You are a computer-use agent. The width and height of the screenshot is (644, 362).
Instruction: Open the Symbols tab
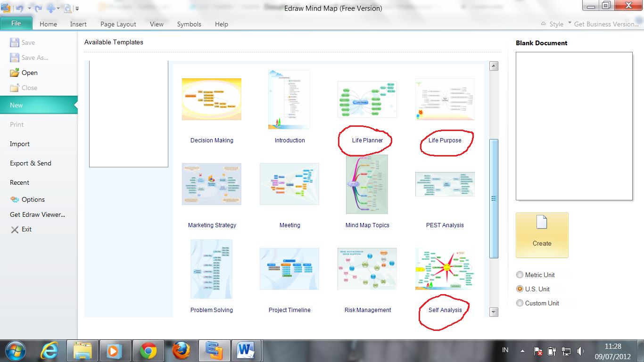click(189, 24)
